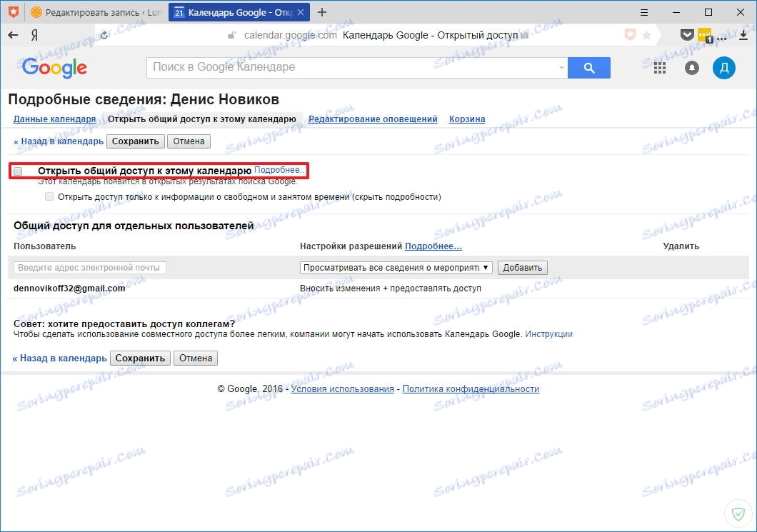Expand the search options dropdown arrow

(x=561, y=68)
